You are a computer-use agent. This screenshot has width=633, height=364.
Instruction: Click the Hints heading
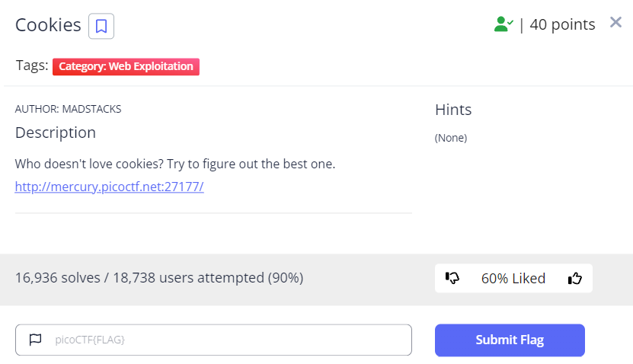point(453,110)
